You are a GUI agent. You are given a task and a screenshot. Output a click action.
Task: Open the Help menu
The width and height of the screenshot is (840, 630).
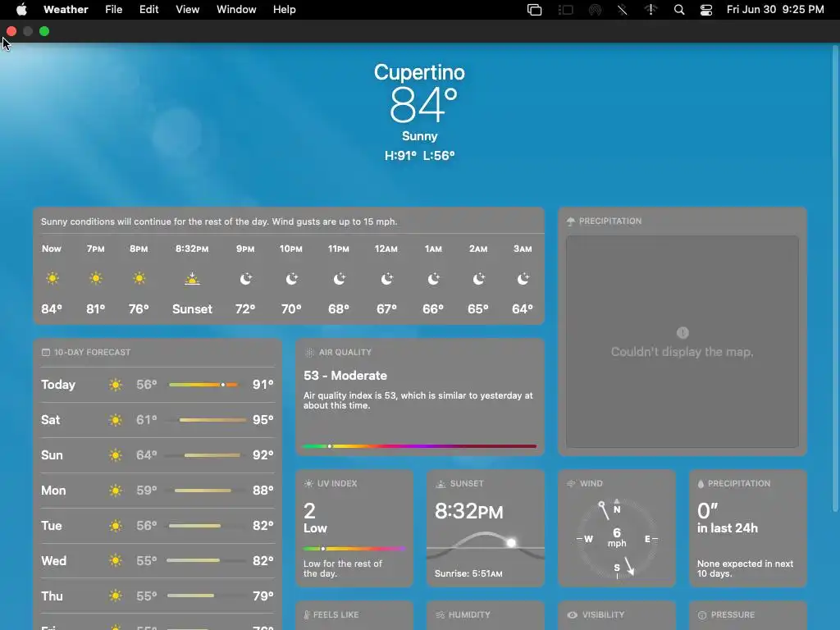pos(284,10)
